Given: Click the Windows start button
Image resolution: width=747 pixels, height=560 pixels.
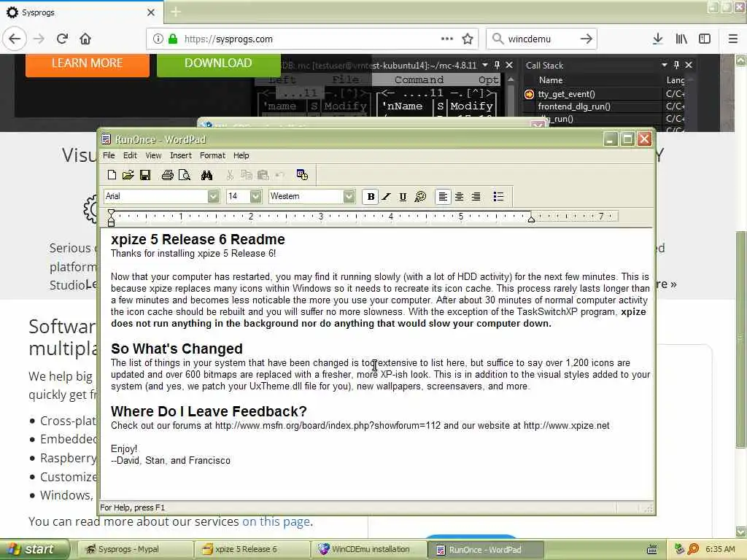Looking at the screenshot, I should point(34,549).
